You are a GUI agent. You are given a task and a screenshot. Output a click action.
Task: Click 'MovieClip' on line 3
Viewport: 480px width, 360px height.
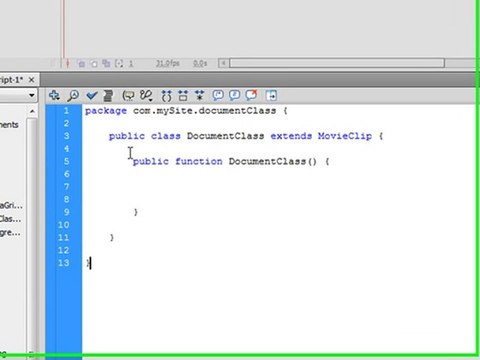(x=345, y=136)
